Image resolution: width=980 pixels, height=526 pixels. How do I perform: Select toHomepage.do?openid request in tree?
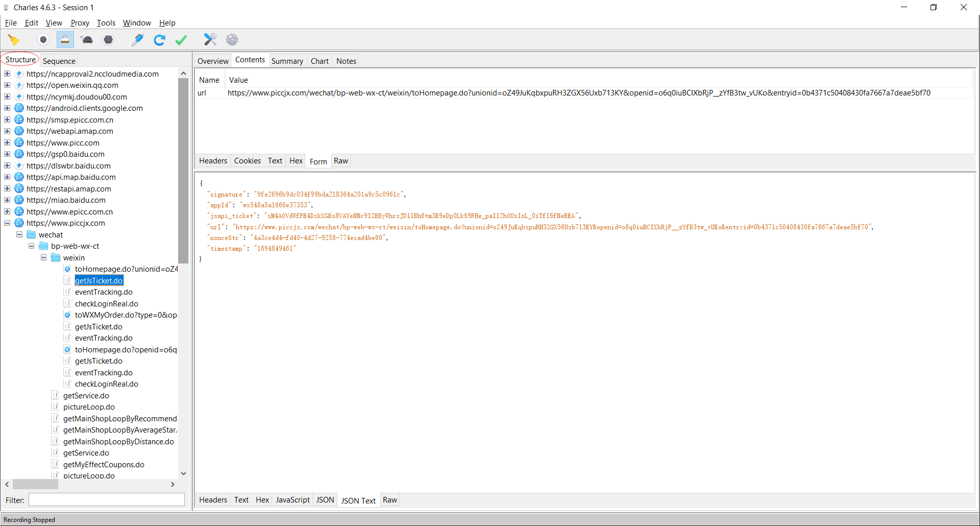(126, 350)
